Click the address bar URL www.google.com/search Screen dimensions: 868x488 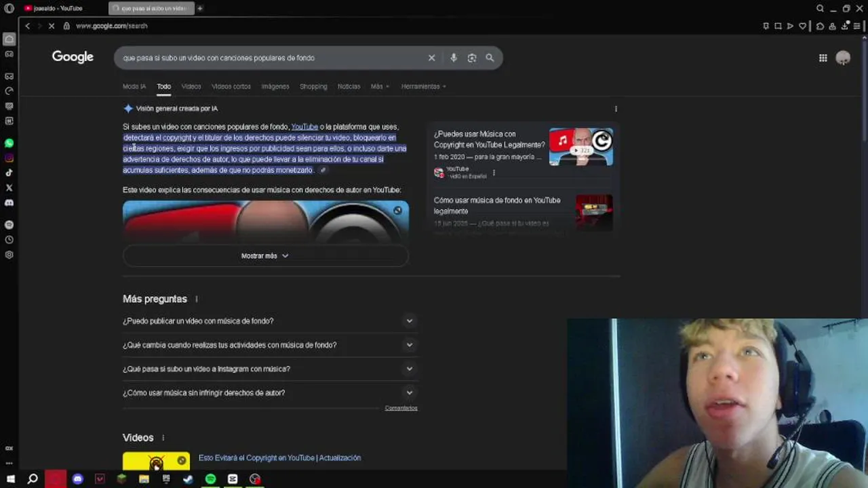[x=111, y=26]
